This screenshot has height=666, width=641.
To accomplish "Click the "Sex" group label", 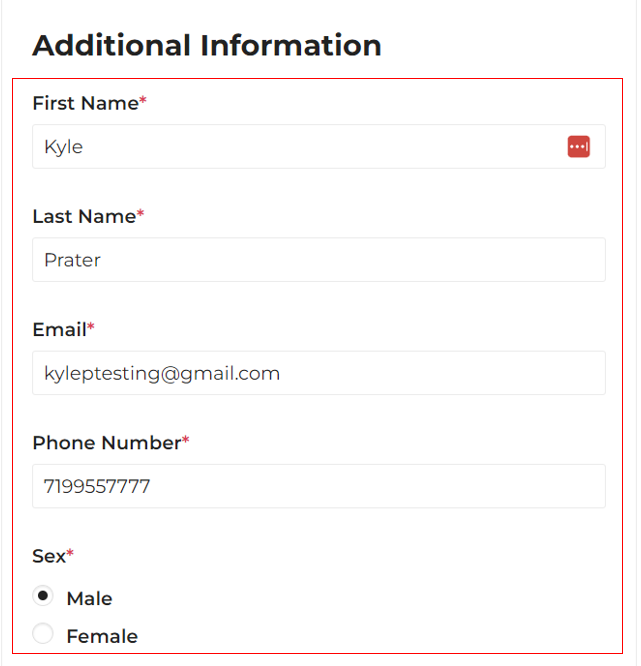I will click(x=49, y=555).
